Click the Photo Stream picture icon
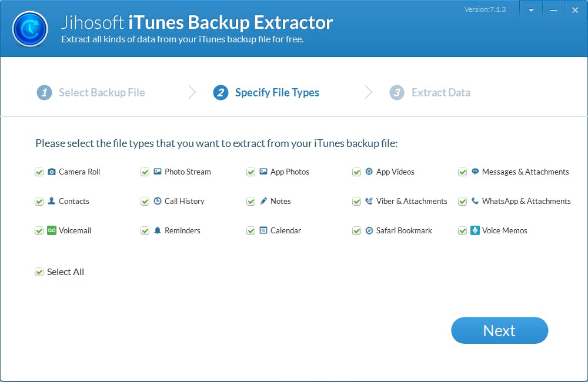 (158, 172)
